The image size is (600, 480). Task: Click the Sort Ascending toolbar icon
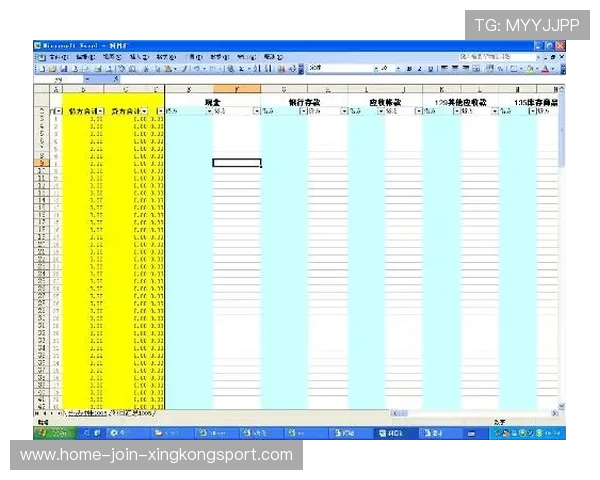pos(256,68)
